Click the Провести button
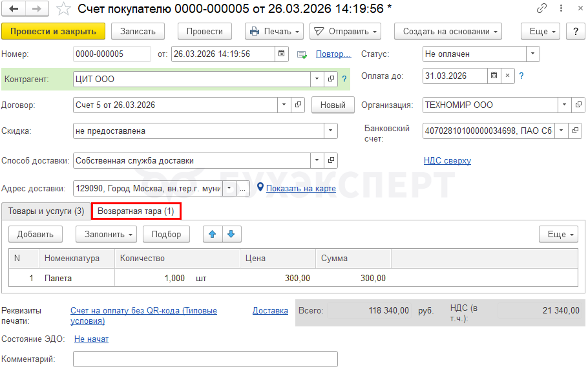The width and height of the screenshot is (588, 371). (x=205, y=32)
